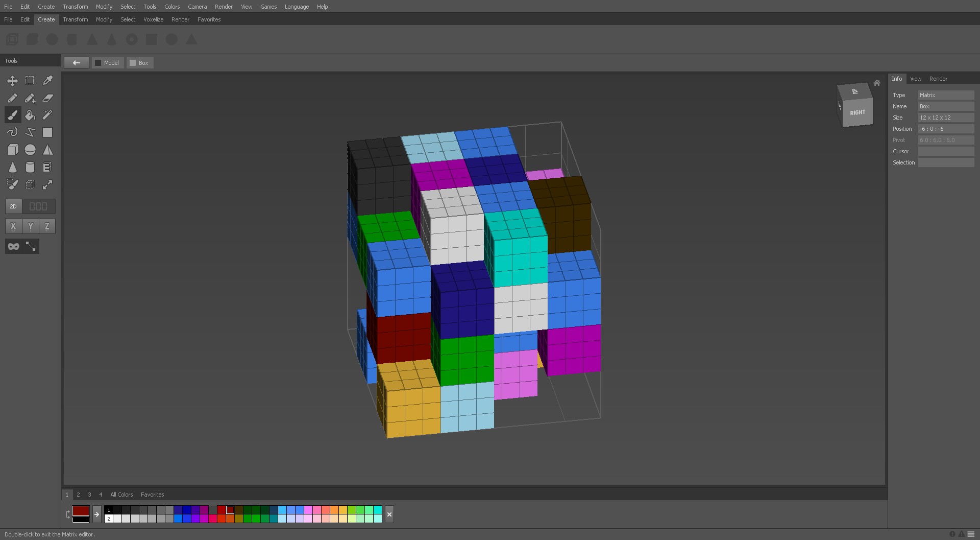Select the Sphere drawing tool
Viewport: 980px width, 540px height.
[30, 149]
